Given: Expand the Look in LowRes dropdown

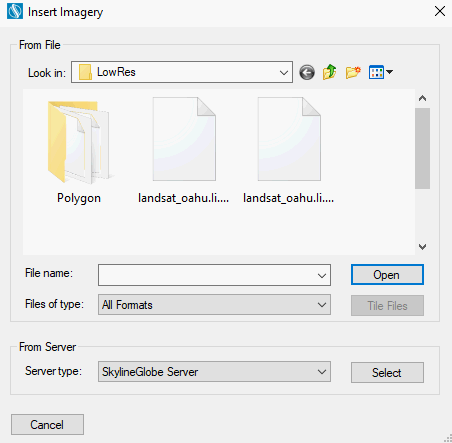Looking at the screenshot, I should point(182,72).
